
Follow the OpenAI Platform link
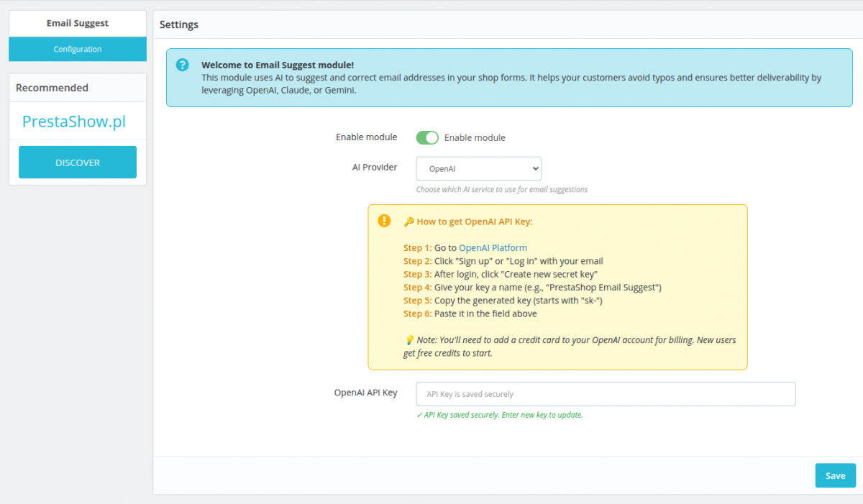pos(493,247)
